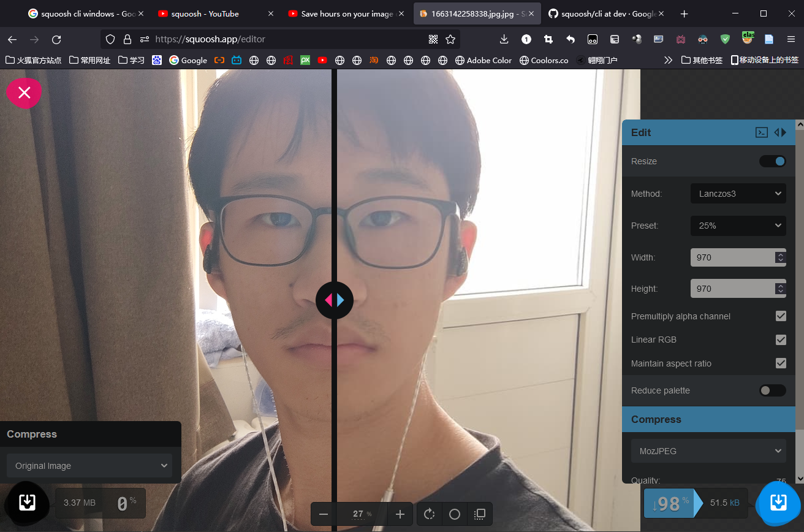Click the green shield extension icon

click(x=725, y=39)
